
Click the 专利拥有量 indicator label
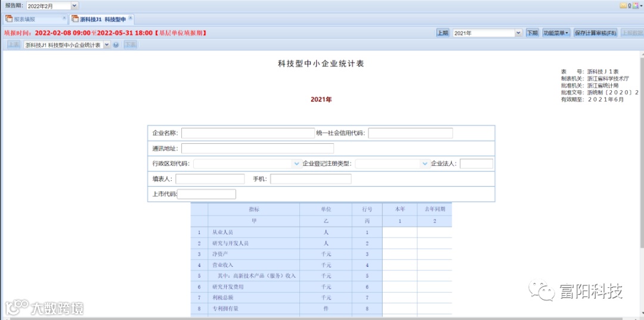point(225,309)
